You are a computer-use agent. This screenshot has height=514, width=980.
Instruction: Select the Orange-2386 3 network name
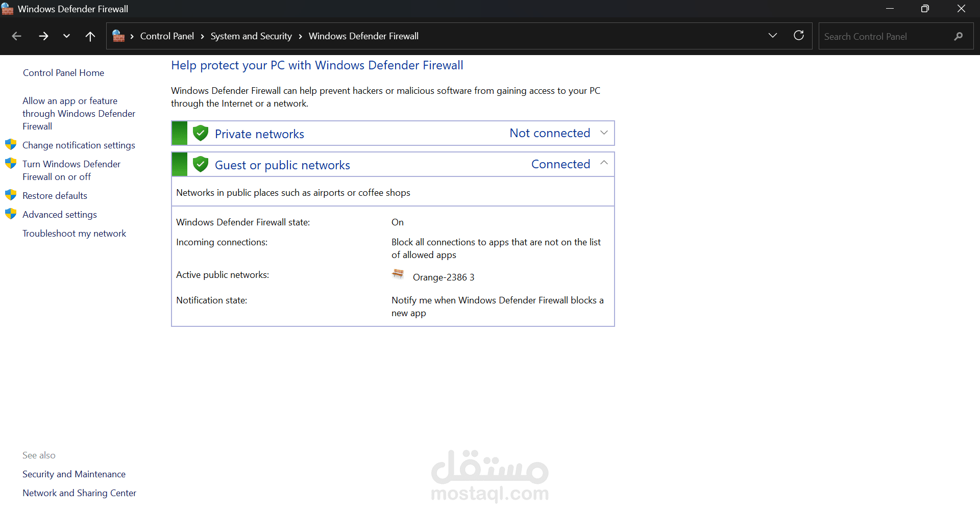[444, 277]
